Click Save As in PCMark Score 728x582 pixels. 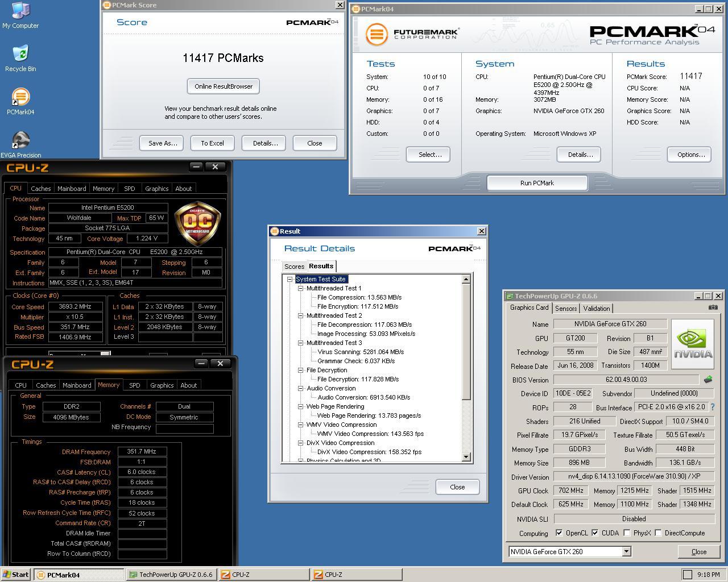tap(163, 143)
